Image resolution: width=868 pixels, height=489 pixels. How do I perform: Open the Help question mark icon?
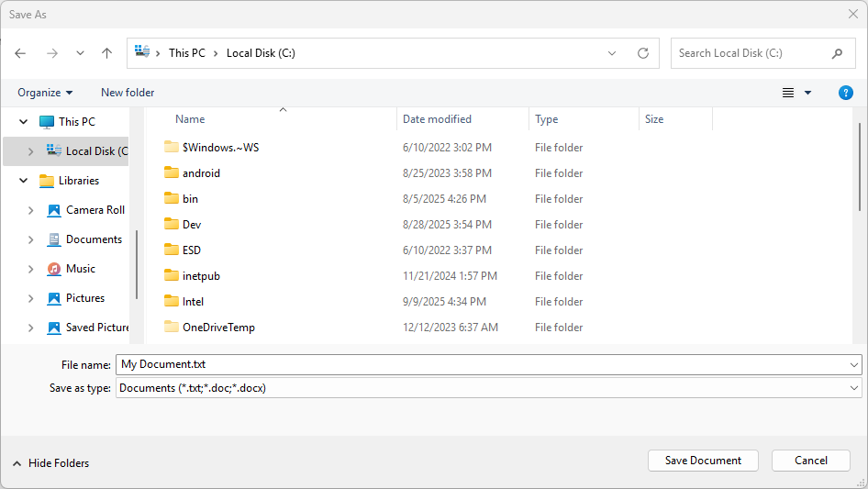pos(846,93)
